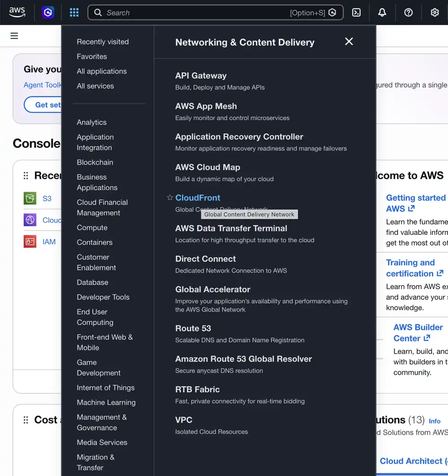Click the Amazon Q icon inside search box
The width and height of the screenshot is (448, 476).
coord(332,13)
